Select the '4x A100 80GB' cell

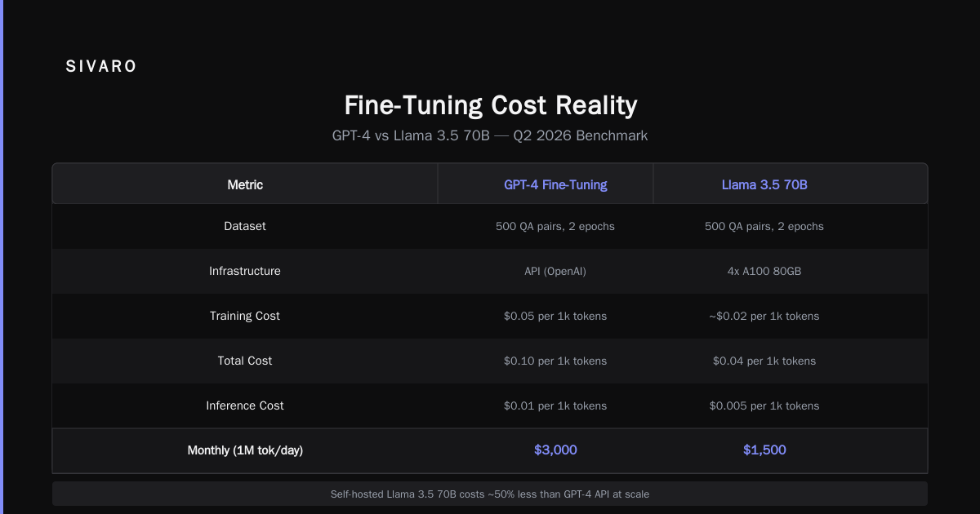tap(764, 271)
